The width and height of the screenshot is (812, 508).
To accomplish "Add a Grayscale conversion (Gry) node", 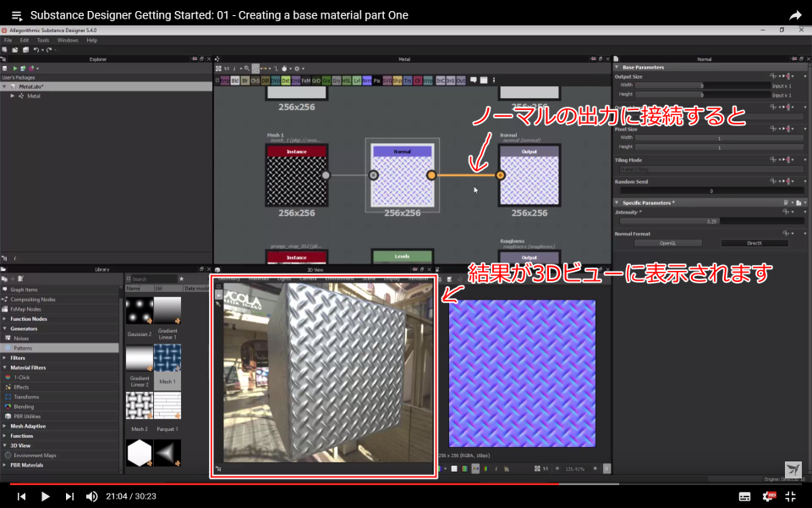I will [337, 80].
